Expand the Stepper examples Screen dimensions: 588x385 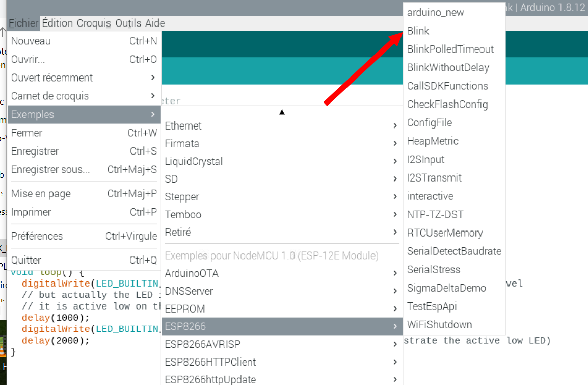click(282, 197)
